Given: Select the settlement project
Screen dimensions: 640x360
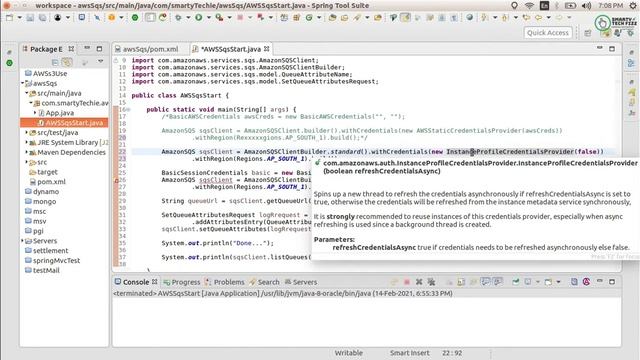Looking at the screenshot, I should click(47, 251).
